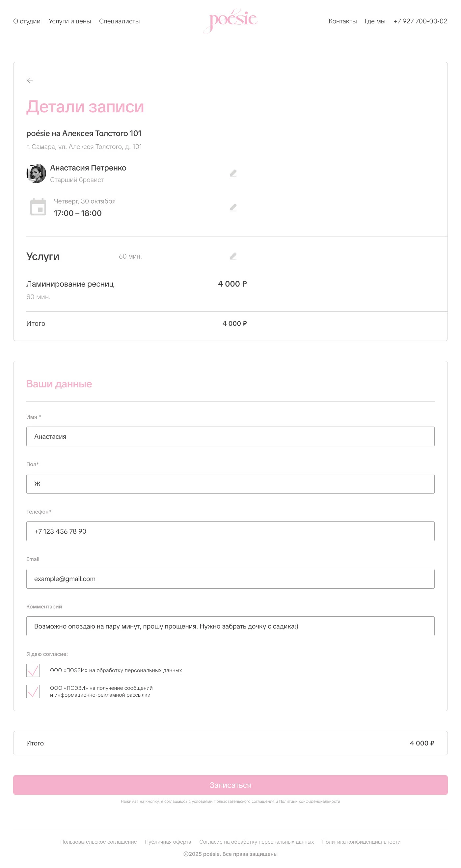Open the Пол field selector
This screenshot has height=868, width=461.
230,484
